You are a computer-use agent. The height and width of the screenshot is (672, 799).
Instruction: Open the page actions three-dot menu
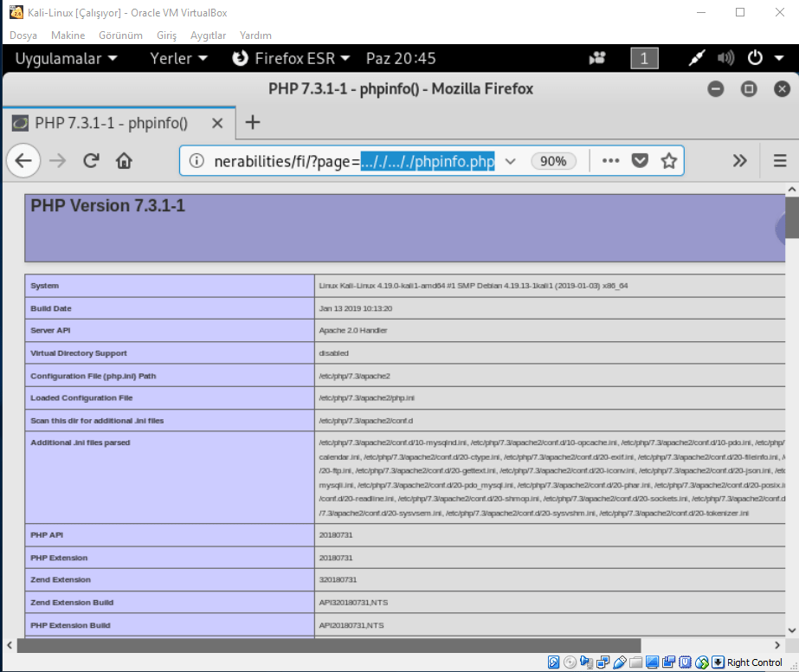[610, 161]
